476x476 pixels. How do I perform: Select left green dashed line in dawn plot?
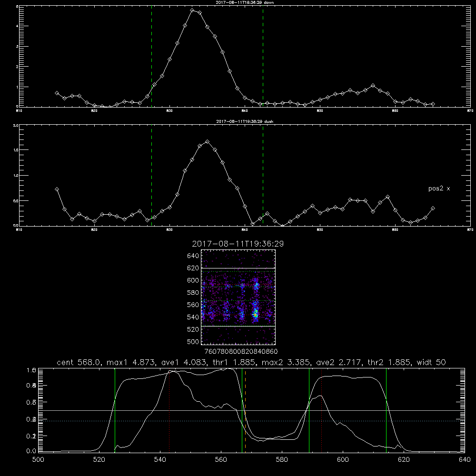pos(151,56)
